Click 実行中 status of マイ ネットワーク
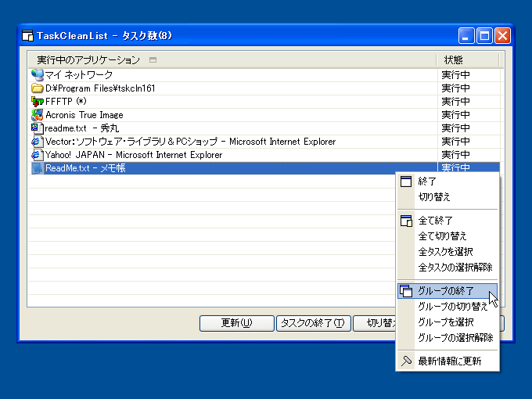Screen dimensions: 532x399 (455, 75)
